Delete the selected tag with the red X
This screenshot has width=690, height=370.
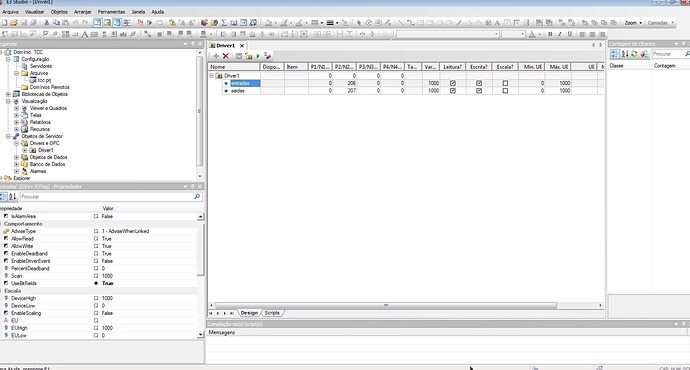click(226, 56)
